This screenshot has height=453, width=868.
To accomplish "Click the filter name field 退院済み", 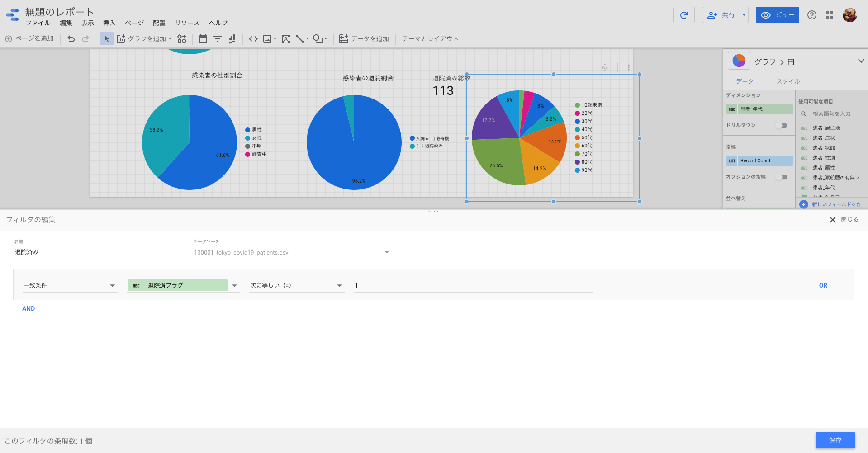I will (98, 252).
